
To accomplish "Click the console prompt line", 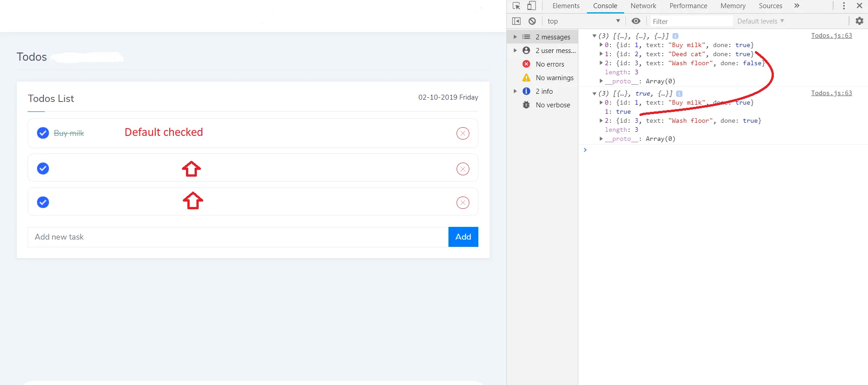I will click(x=723, y=150).
